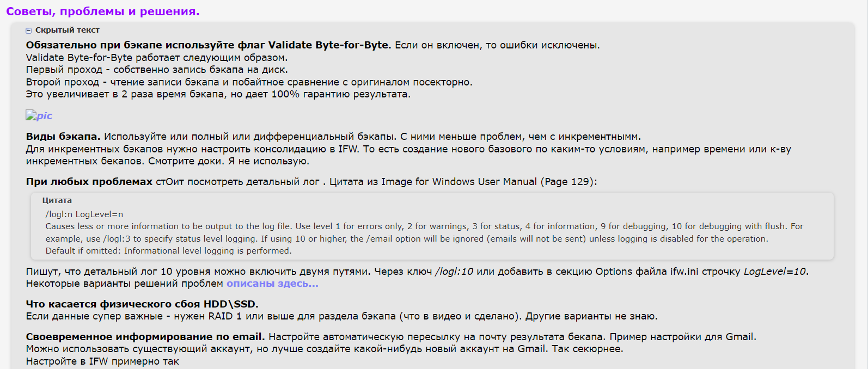
Task: Click the 'Первый проход' line
Action: [x=157, y=70]
